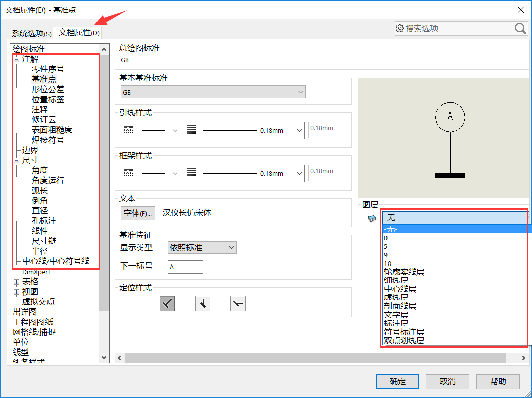Choose 文字层 in the layer list

click(455, 315)
